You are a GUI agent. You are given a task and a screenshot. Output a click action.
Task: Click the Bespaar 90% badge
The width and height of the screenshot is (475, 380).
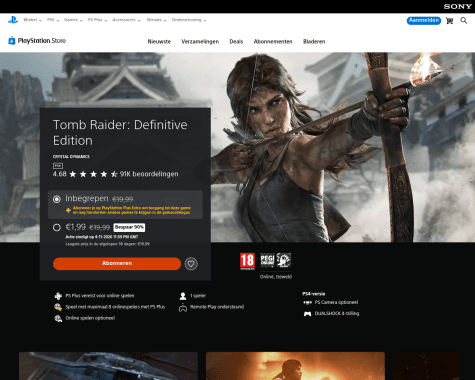(x=129, y=227)
